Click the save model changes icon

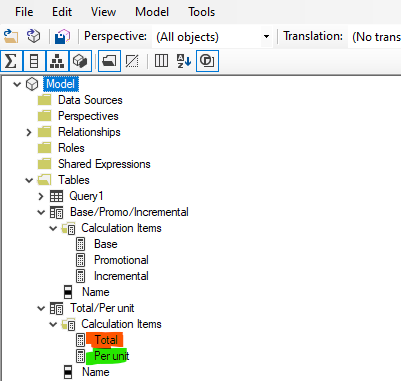(63, 36)
